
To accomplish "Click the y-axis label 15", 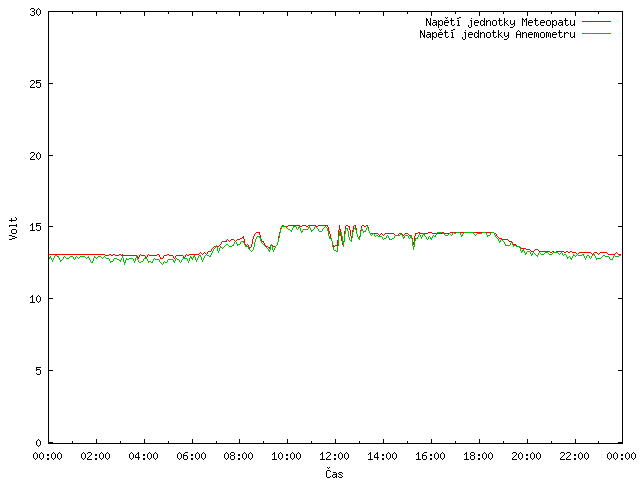I will [x=36, y=227].
